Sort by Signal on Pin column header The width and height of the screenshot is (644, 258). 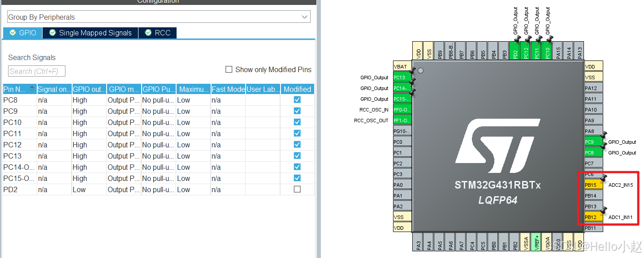coord(54,89)
